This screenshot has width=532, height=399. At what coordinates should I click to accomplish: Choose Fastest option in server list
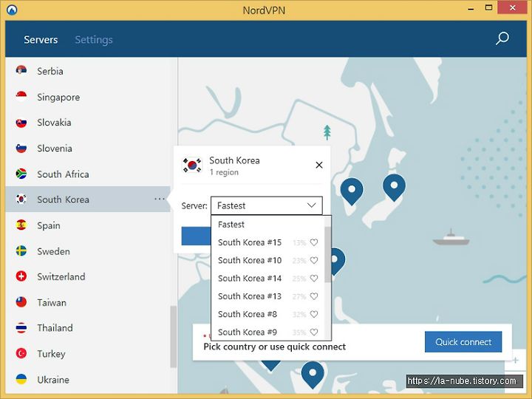click(x=268, y=225)
